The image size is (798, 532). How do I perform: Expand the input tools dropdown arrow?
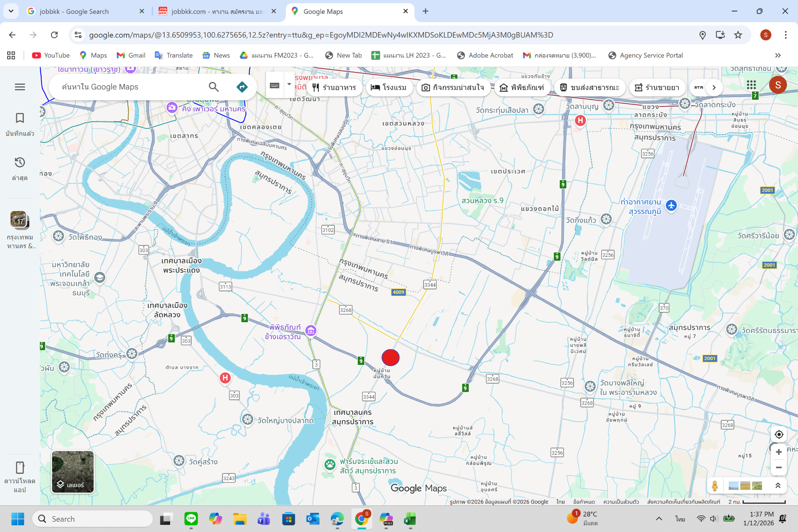(289, 84)
